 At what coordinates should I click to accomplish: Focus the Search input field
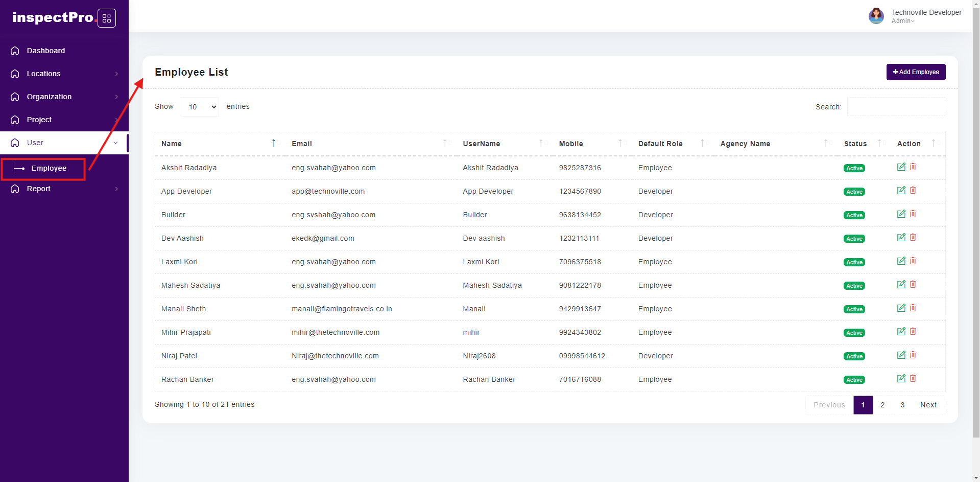(x=896, y=107)
